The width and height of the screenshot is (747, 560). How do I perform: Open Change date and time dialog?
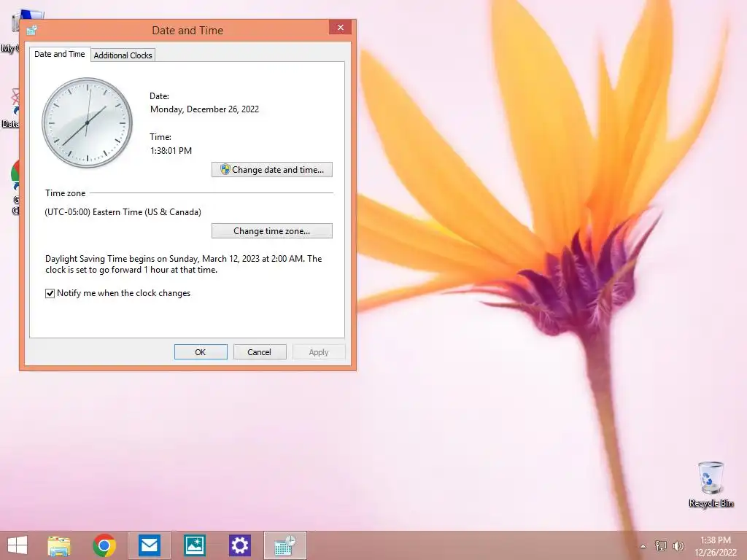[x=271, y=169]
